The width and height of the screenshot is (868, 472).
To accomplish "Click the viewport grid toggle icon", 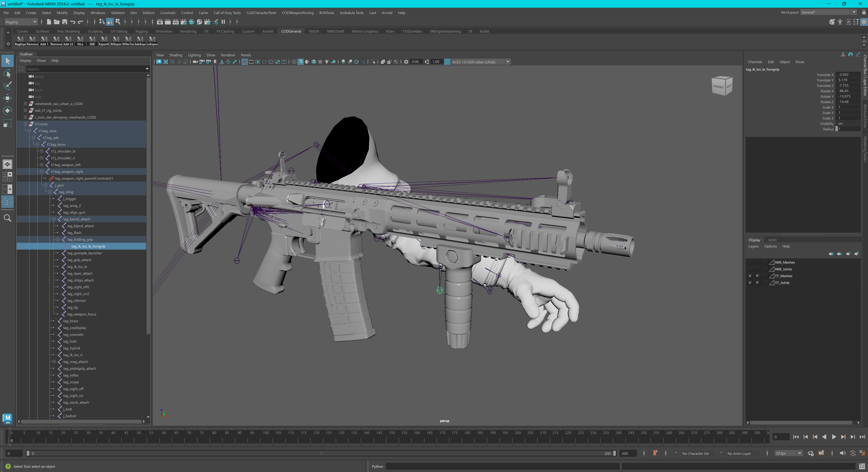I will click(x=245, y=62).
